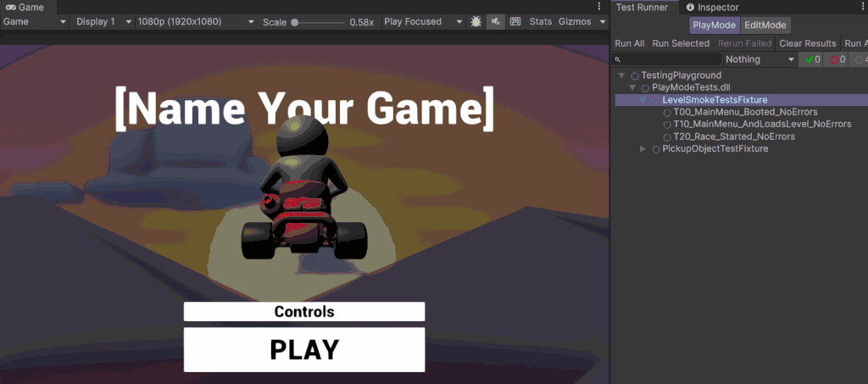Viewport: 868px width, 384px height.
Task: Click Run Selected tests button
Action: pos(681,43)
